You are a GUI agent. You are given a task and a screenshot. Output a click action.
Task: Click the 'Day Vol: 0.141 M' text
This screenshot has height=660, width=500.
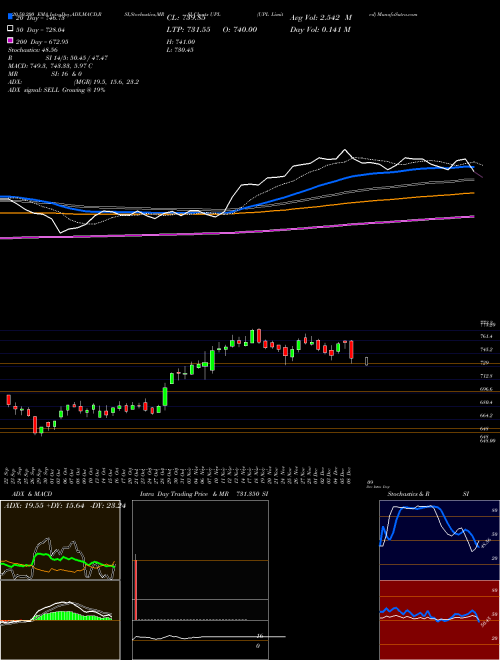[x=320, y=29]
